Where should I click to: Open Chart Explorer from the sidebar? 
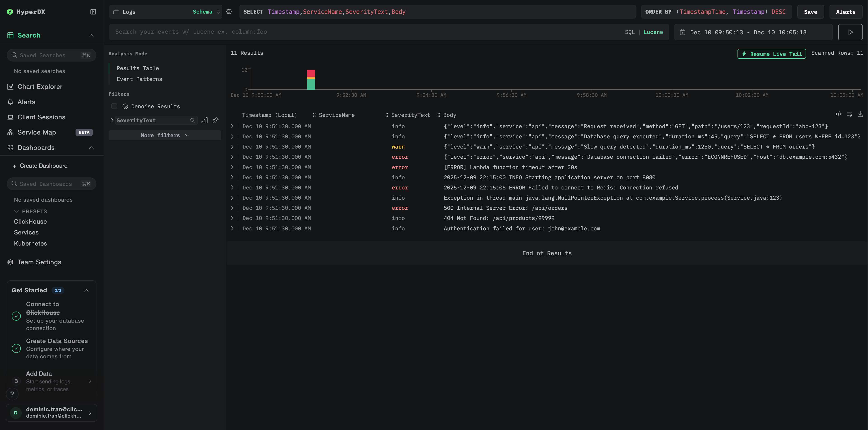point(39,87)
